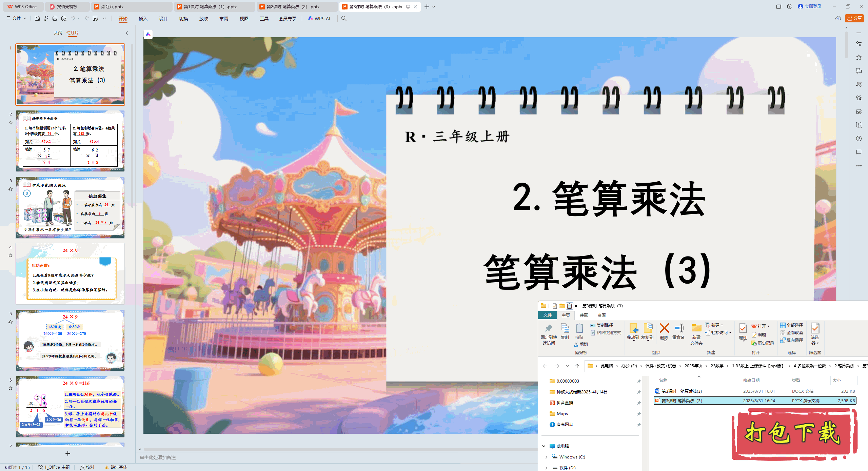Image resolution: width=868 pixels, height=471 pixels.
Task: Toggle the favorite star next to slide 5
Action: click(x=11, y=322)
